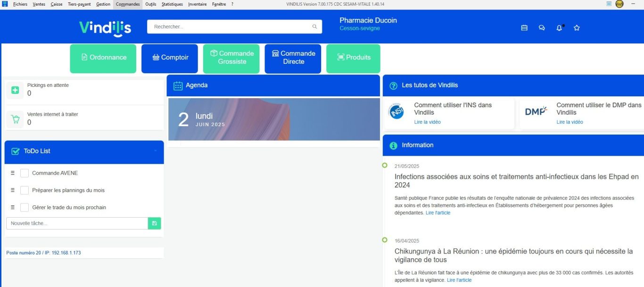Click the 16/04/2025 article date
Image resolution: width=644 pixels, height=287 pixels.
click(407, 241)
